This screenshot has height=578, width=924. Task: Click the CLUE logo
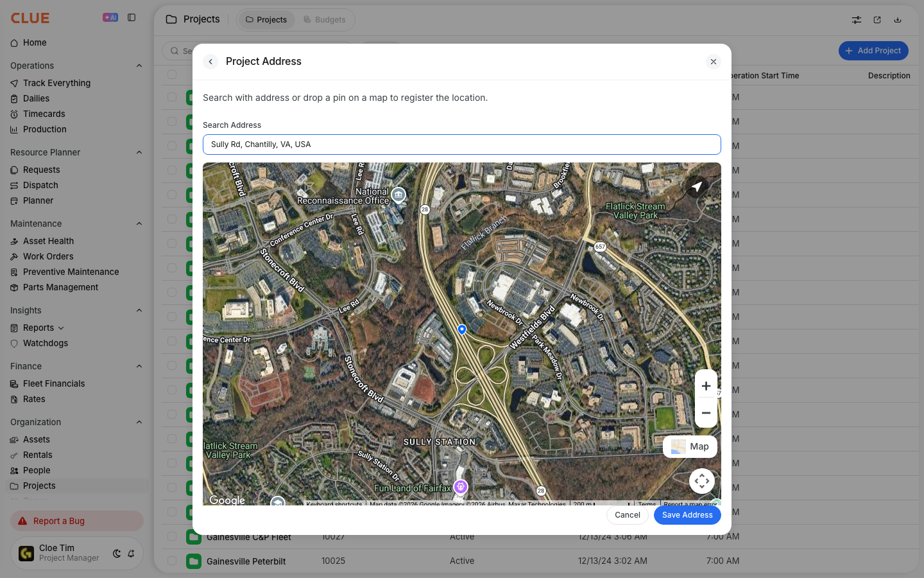click(30, 18)
